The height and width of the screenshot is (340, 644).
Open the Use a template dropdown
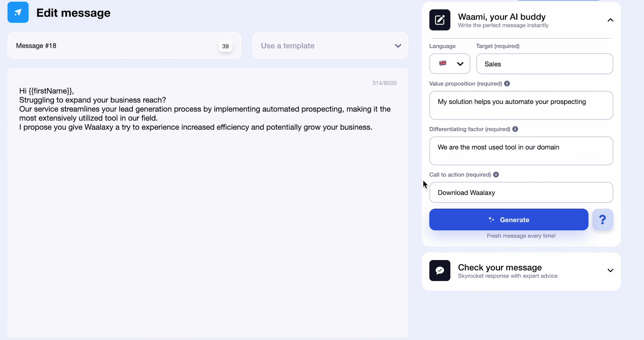coord(330,46)
